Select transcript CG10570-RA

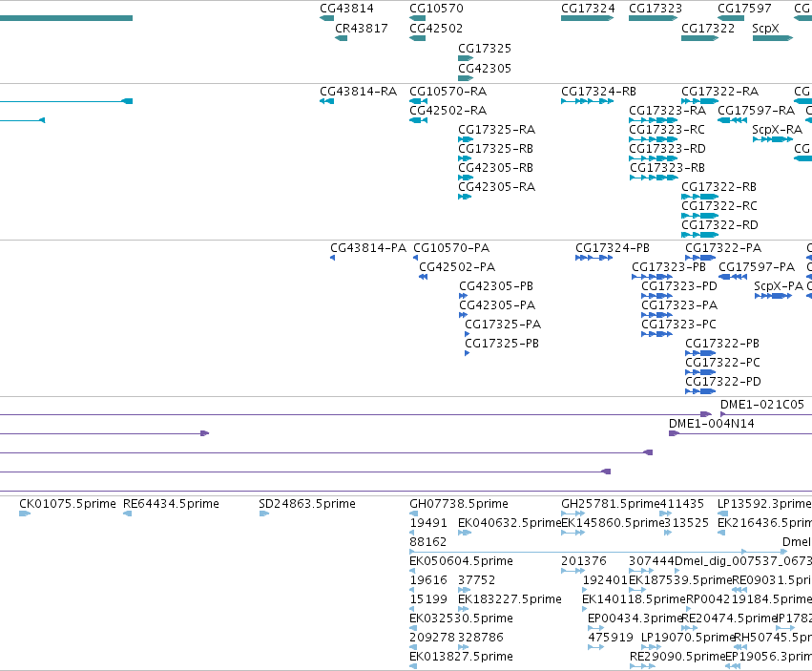click(x=448, y=92)
